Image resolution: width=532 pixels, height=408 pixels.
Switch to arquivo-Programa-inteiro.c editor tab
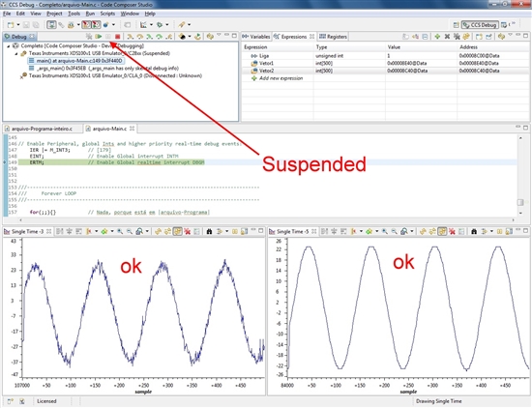pyautogui.click(x=42, y=129)
